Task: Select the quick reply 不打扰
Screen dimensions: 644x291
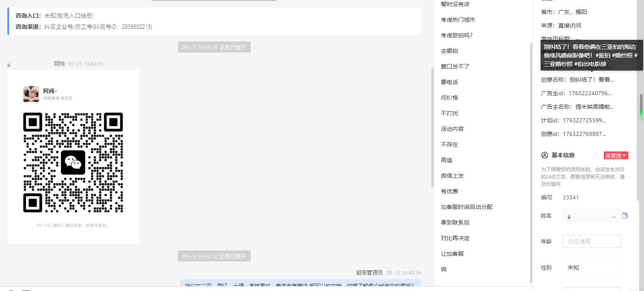Action: pyautogui.click(x=449, y=113)
